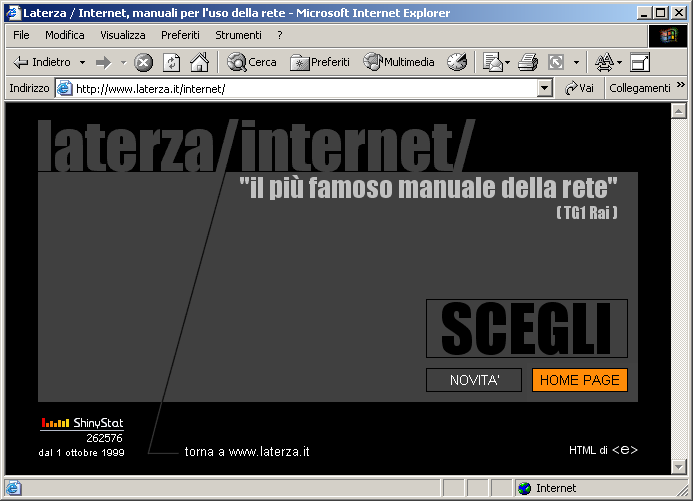Expand the text size dropdown arrow
This screenshot has width=693, height=501.
(619, 62)
